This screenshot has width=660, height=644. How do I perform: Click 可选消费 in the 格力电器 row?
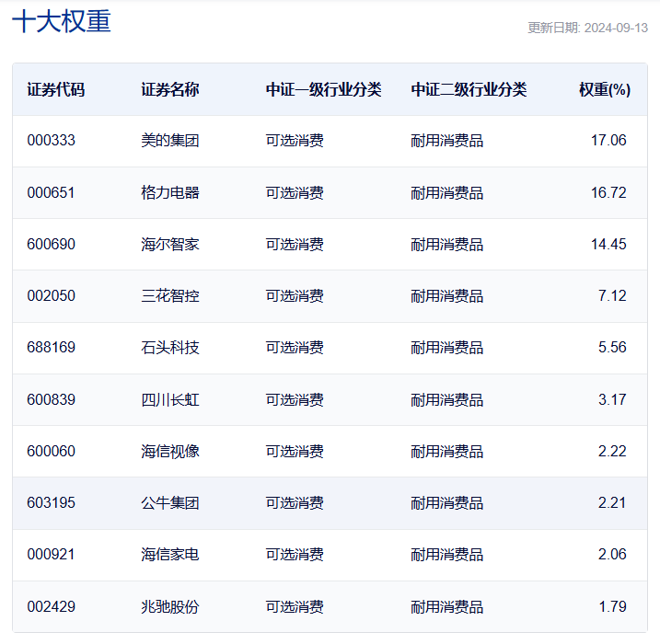(295, 192)
